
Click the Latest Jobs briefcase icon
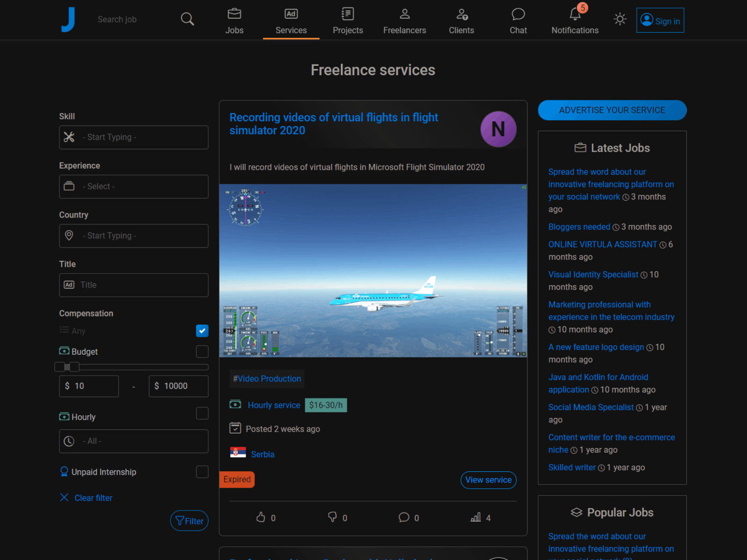click(x=580, y=148)
